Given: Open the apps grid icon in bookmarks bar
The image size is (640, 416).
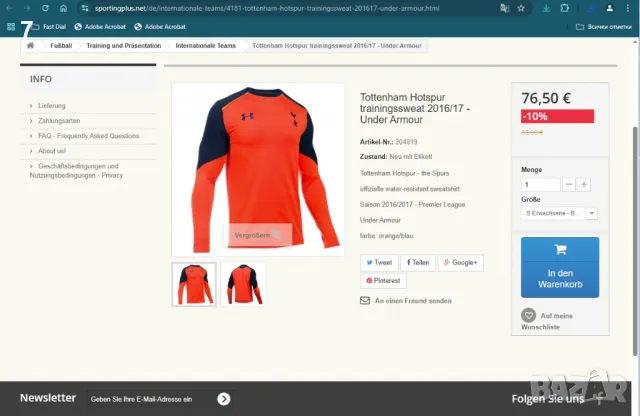Looking at the screenshot, I should [x=11, y=27].
